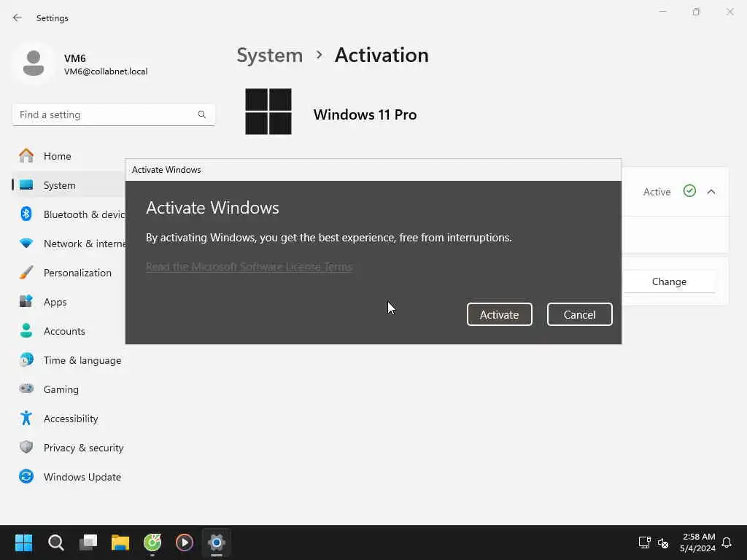Click the Settings gear on taskbar
Viewport: 747px width, 560px height.
point(216,542)
